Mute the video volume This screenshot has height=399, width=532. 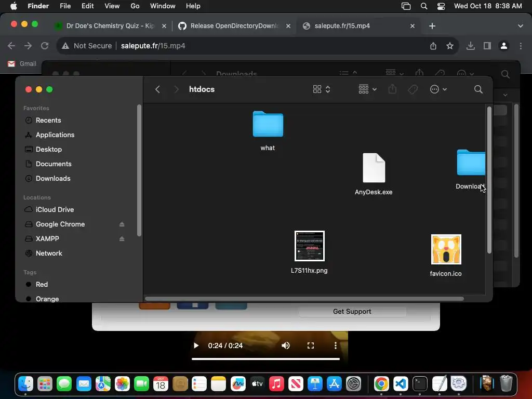coord(285,345)
